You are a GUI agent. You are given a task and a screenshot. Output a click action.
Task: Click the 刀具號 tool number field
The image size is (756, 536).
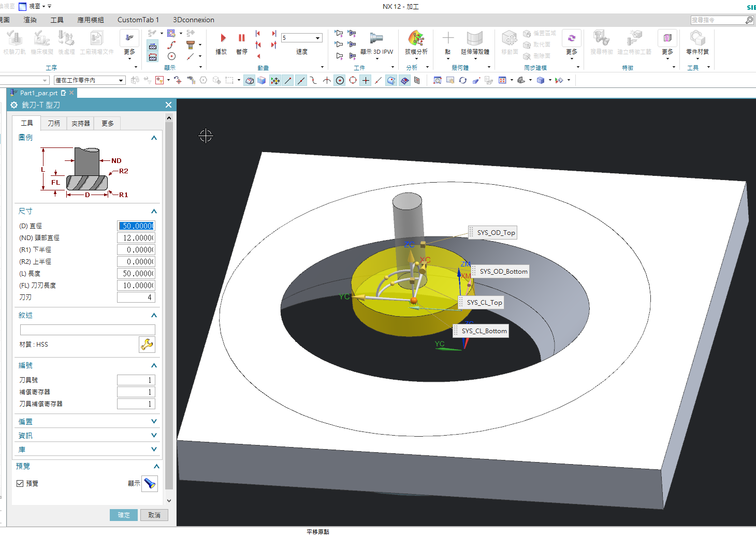[136, 380]
